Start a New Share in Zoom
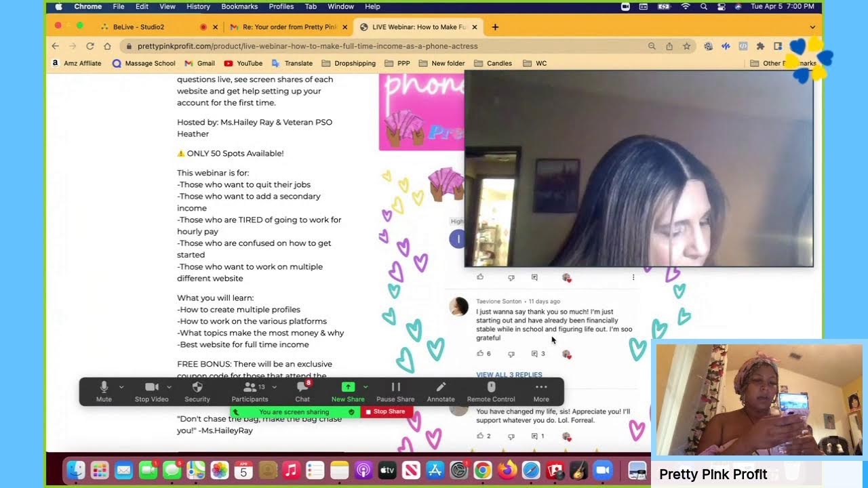This screenshot has width=868, height=488. pyautogui.click(x=348, y=392)
